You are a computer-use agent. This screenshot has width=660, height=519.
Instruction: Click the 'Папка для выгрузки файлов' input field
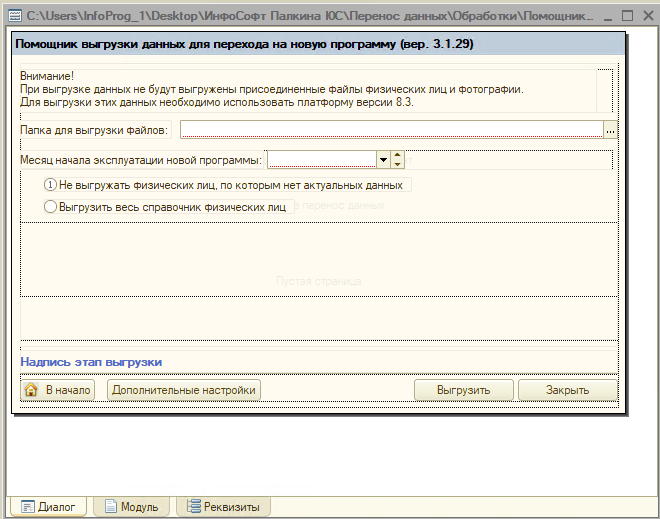pyautogui.click(x=391, y=129)
